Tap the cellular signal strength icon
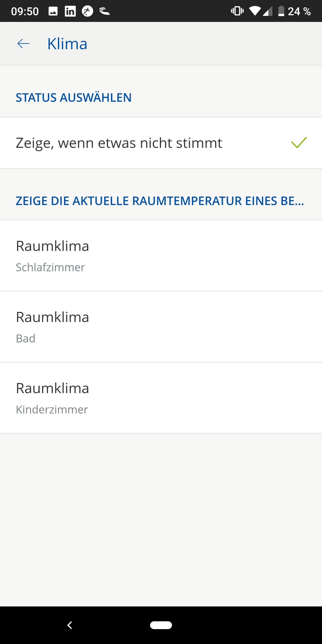Screen dimensions: 322x644 coord(268,11)
